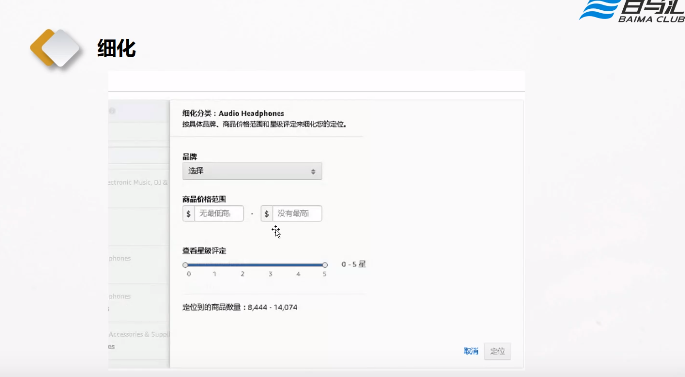Image resolution: width=685 pixels, height=377 pixels.
Task: Click the 细化 slide title diamond icon
Action: pos(55,48)
